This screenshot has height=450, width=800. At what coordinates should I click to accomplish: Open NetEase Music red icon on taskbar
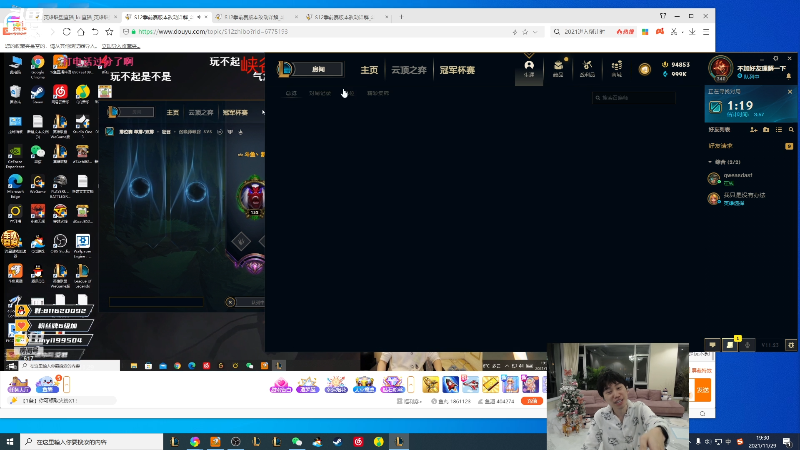[358, 442]
